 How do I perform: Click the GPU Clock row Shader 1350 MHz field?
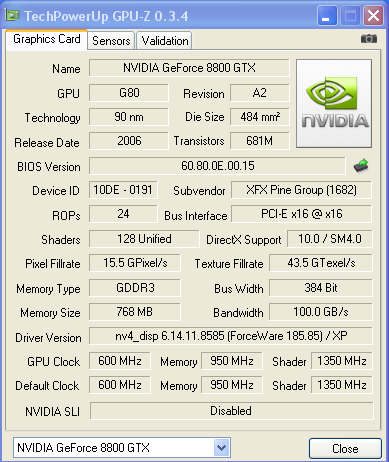[x=342, y=361]
